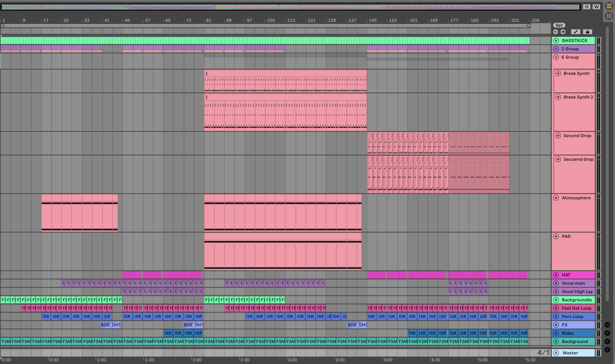The image size is (615, 364).
Task: Click the play icon on the GHOSTKICK track
Action: point(556,41)
